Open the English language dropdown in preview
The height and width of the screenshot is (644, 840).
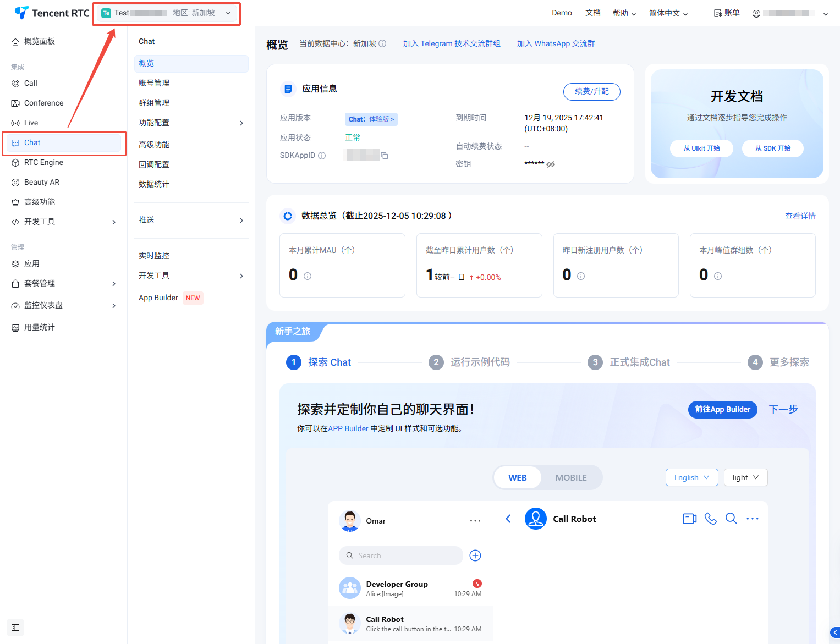691,477
